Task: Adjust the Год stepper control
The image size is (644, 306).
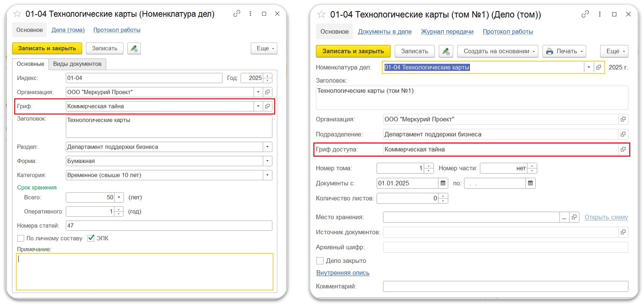Action: pos(268,78)
